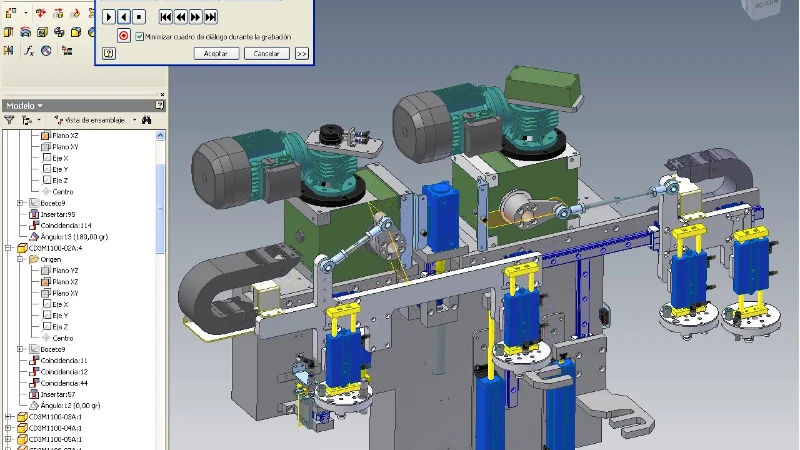The image size is (800, 450).
Task: Click the Aceptar button
Action: (216, 54)
